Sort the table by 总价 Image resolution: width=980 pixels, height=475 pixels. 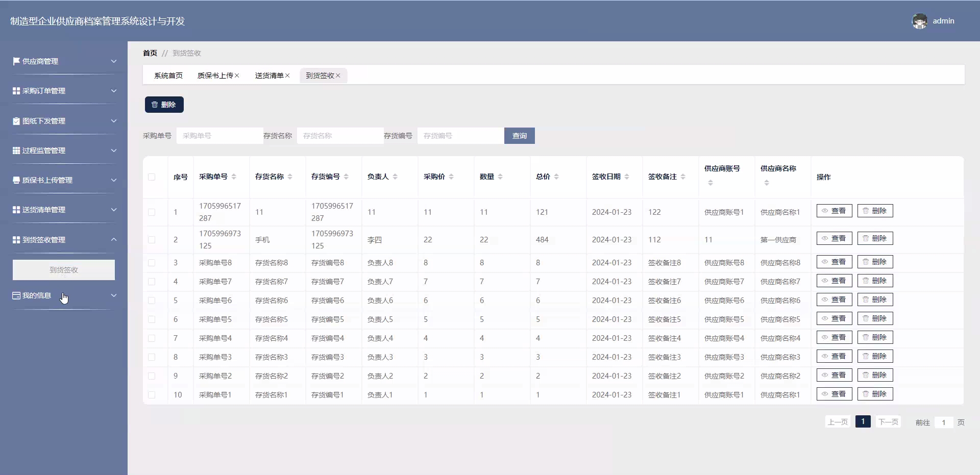pyautogui.click(x=556, y=177)
